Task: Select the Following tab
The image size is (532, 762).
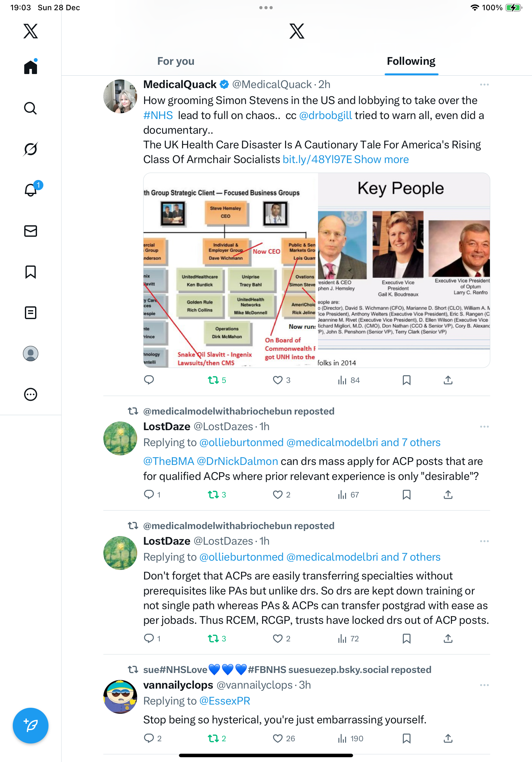Action: pyautogui.click(x=411, y=61)
